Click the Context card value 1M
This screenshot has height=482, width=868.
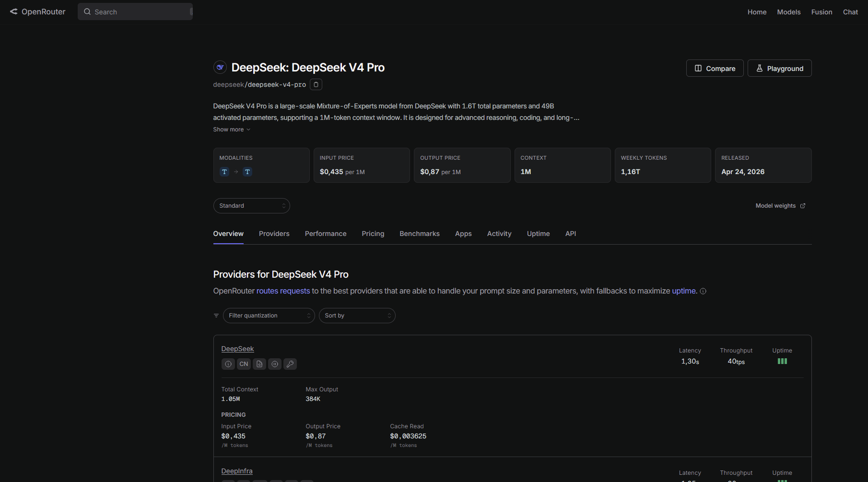coord(526,172)
